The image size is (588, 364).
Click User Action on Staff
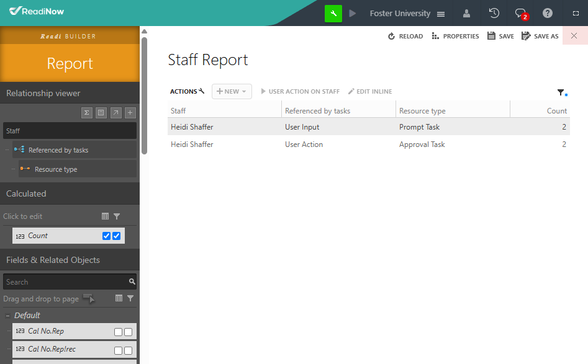[300, 91]
